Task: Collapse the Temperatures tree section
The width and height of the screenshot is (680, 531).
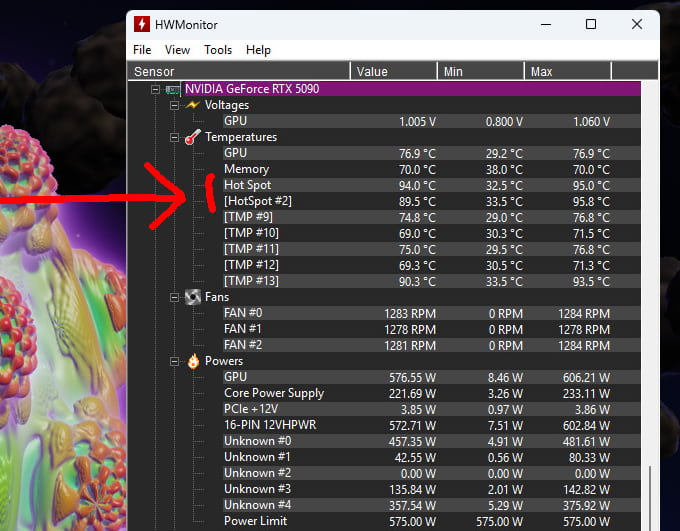Action: point(174,138)
